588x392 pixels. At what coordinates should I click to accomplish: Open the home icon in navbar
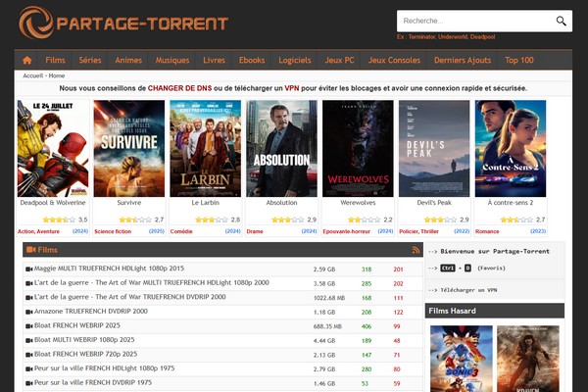(27, 60)
